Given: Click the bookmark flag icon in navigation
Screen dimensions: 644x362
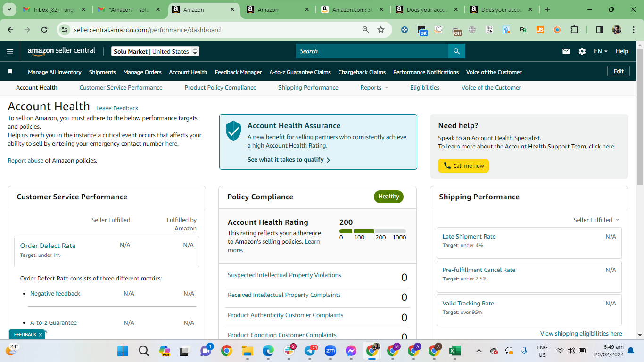Looking at the screenshot, I should 10,72.
